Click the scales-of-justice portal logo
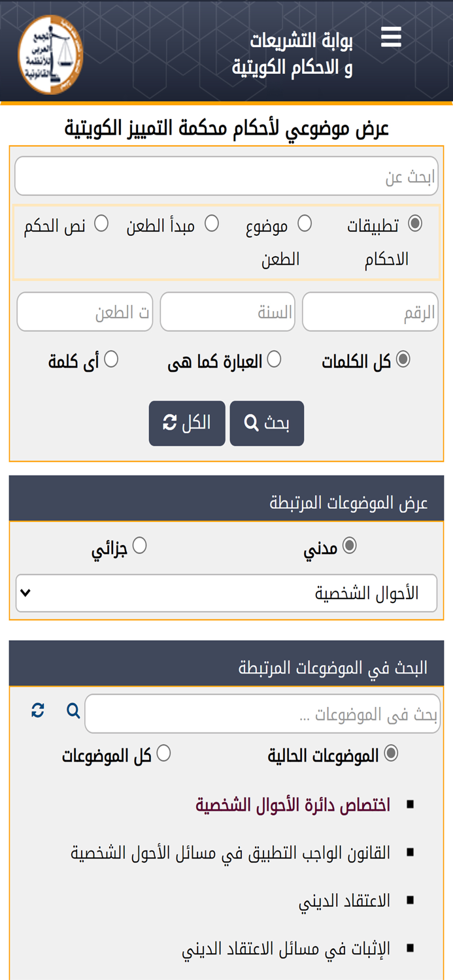The width and height of the screenshot is (453, 980). click(50, 52)
